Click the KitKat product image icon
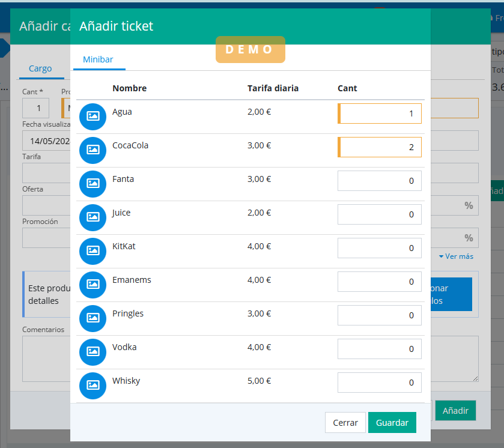 click(x=93, y=251)
